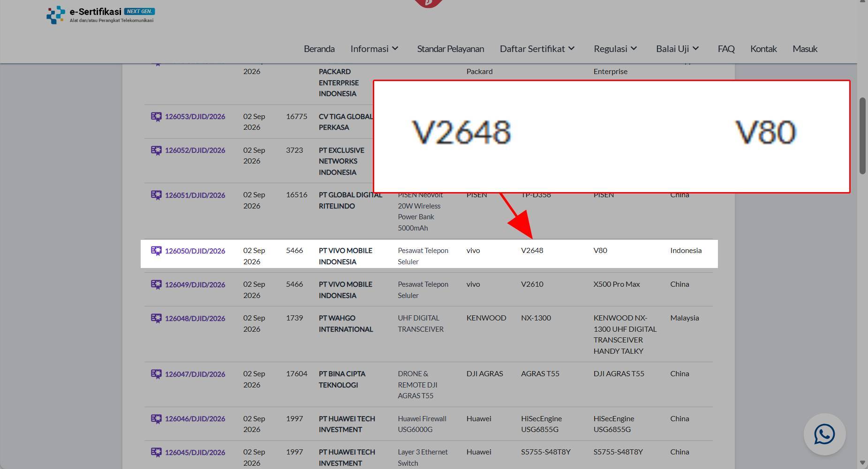Click the number 1739 cell

pyautogui.click(x=294, y=318)
